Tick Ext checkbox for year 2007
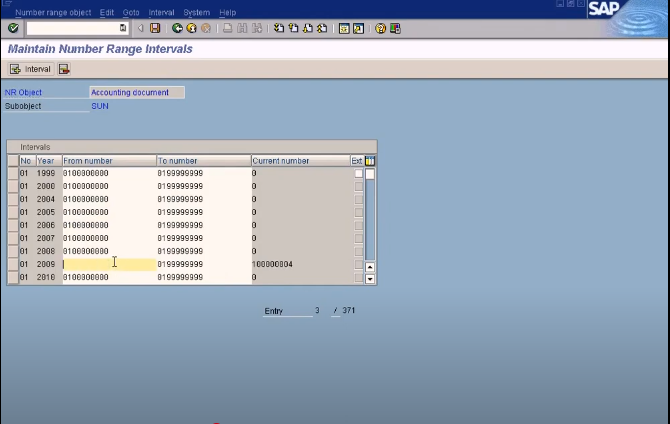The image size is (670, 424). point(359,238)
